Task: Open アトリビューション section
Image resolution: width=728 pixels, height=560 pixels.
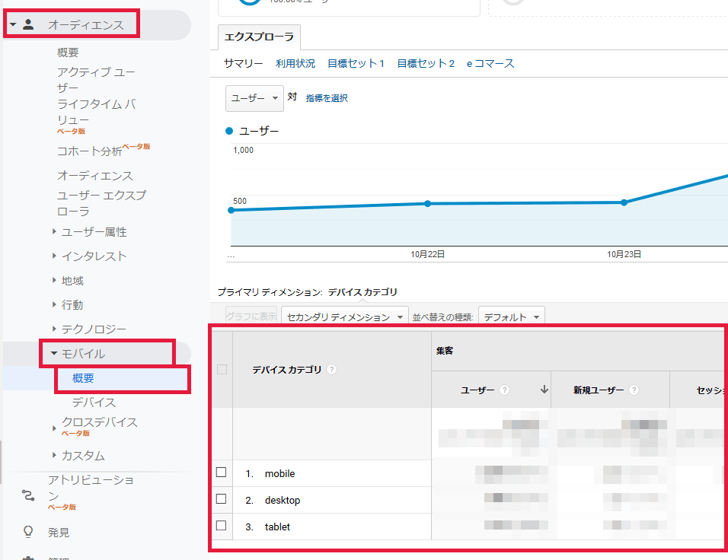Action: (91, 488)
